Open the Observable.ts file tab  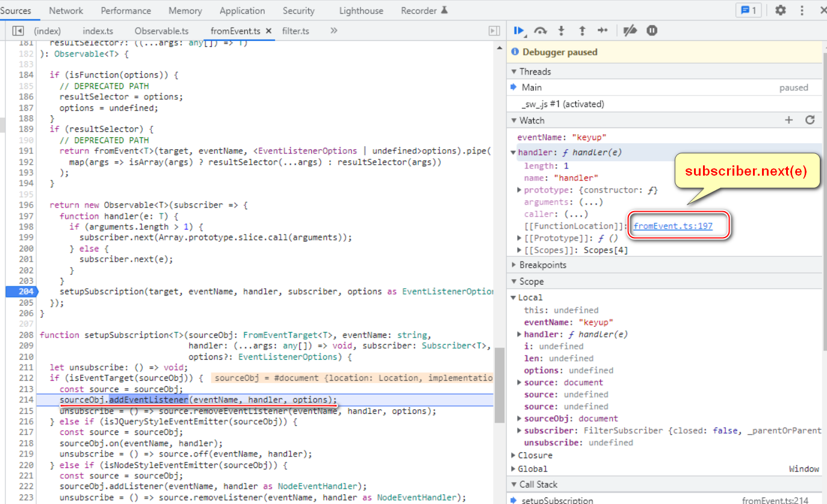161,31
